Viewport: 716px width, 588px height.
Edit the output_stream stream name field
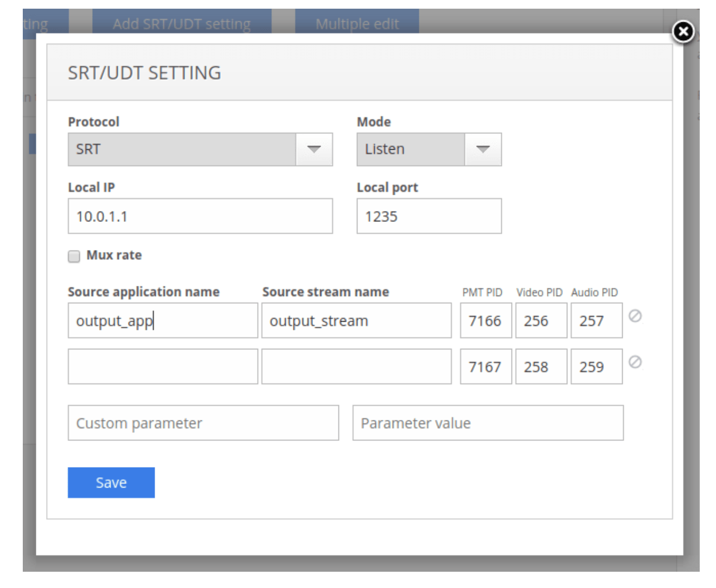[356, 321]
